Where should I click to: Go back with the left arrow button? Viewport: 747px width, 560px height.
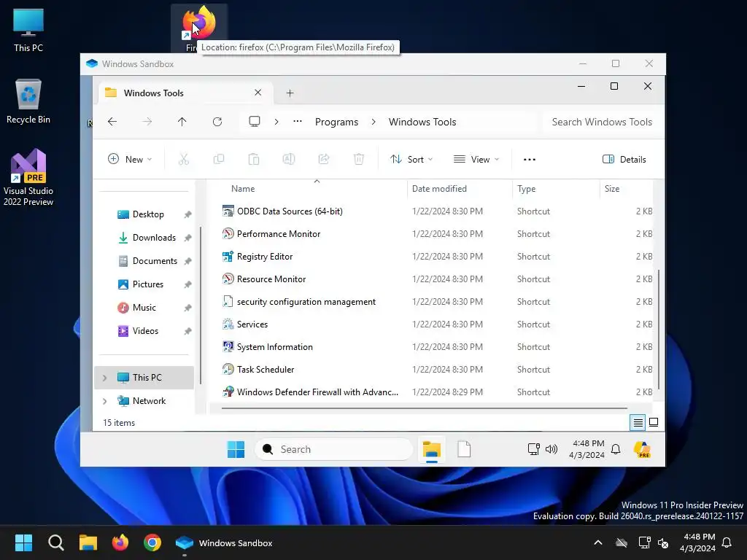[112, 122]
